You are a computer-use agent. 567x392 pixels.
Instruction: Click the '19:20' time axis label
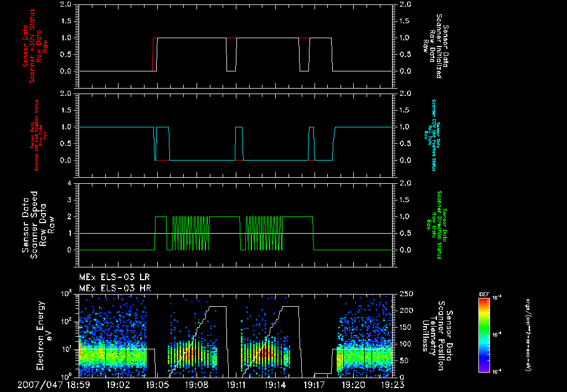(353, 385)
